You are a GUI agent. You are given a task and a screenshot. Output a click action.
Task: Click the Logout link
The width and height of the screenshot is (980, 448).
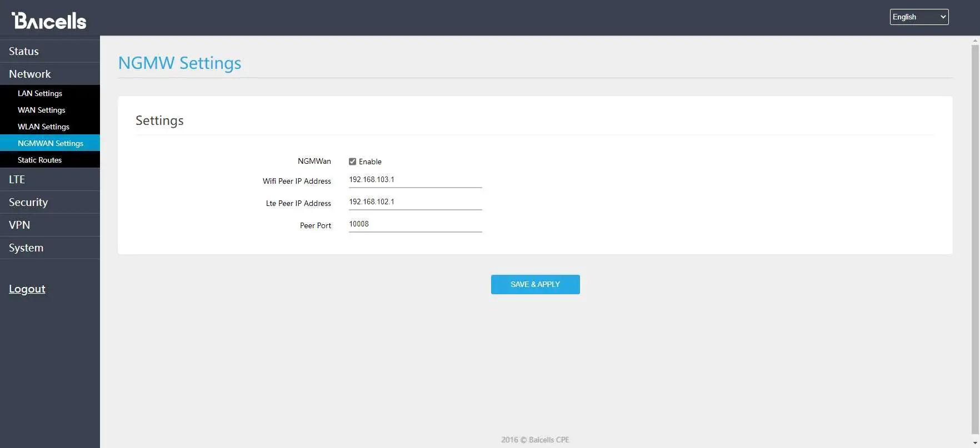coord(27,289)
